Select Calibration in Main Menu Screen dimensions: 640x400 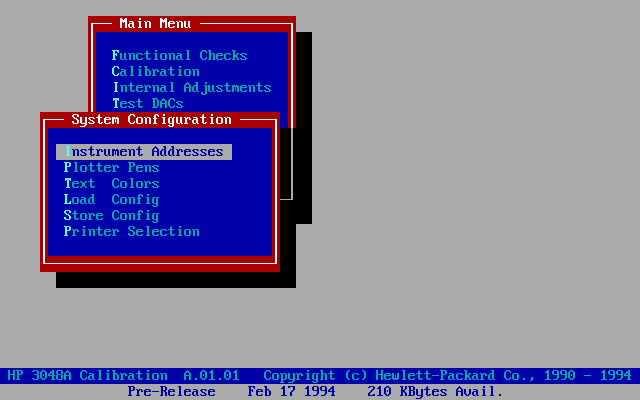(156, 71)
